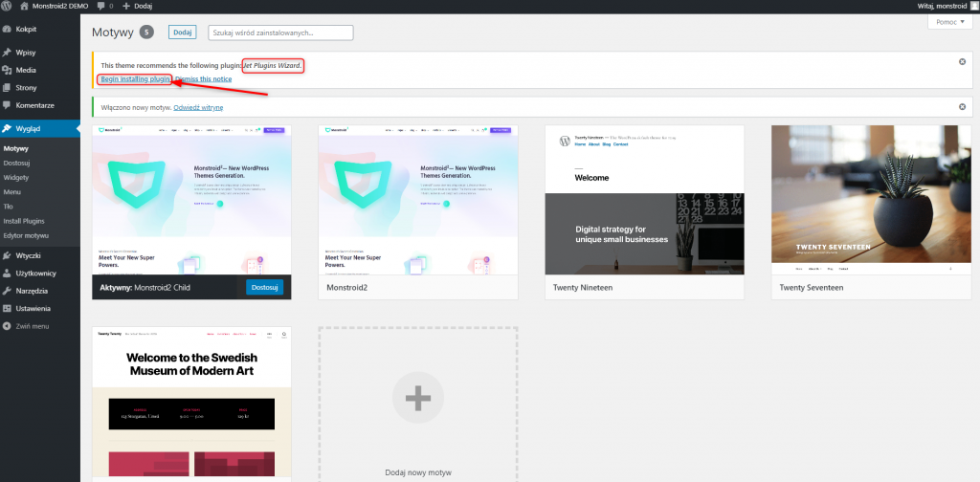
Task: Dismiss the plugin recommendation notice with X
Action: point(963,61)
